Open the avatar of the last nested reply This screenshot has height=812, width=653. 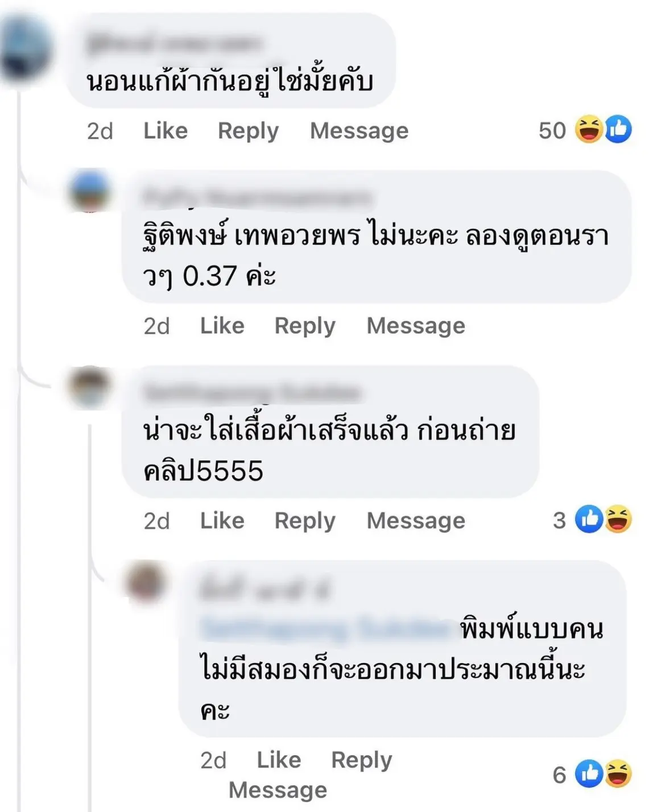(x=147, y=581)
